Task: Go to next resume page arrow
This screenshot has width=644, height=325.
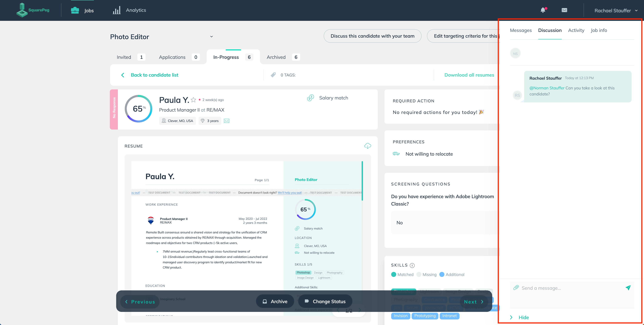Action: click(x=360, y=310)
